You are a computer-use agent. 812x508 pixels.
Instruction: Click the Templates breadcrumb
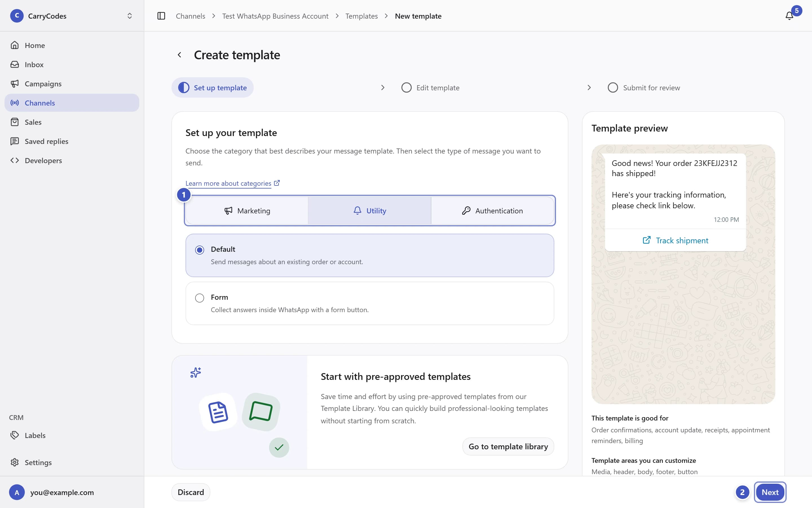361,16
